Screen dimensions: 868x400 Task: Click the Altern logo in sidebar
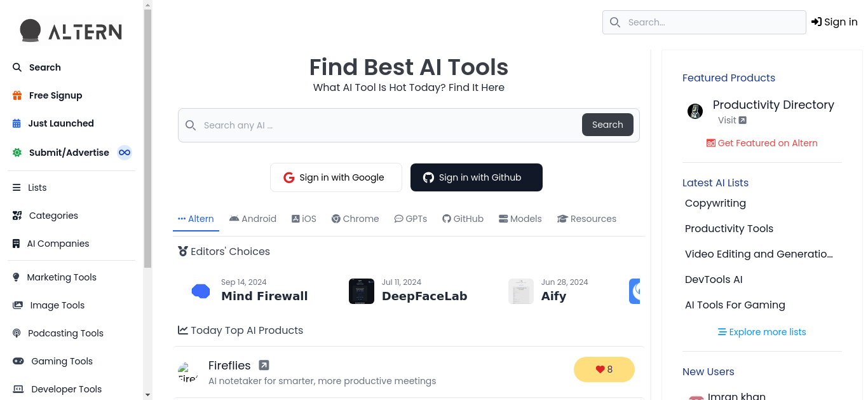coord(71,31)
